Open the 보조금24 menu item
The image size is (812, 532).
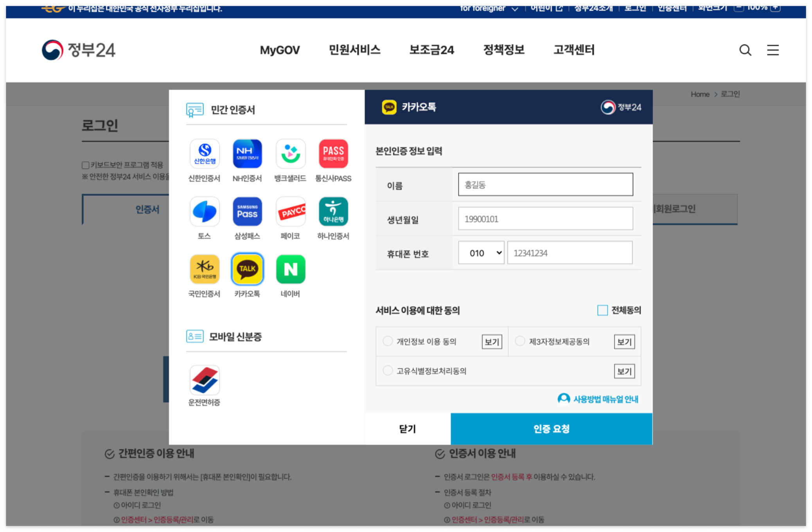coord(431,50)
